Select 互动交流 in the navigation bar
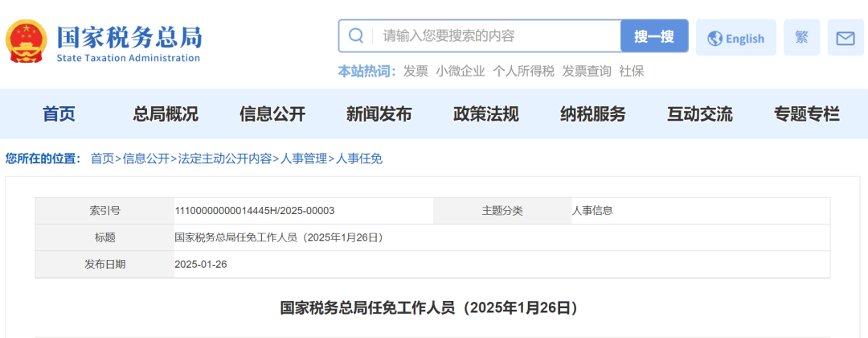The width and height of the screenshot is (868, 338). (x=699, y=114)
